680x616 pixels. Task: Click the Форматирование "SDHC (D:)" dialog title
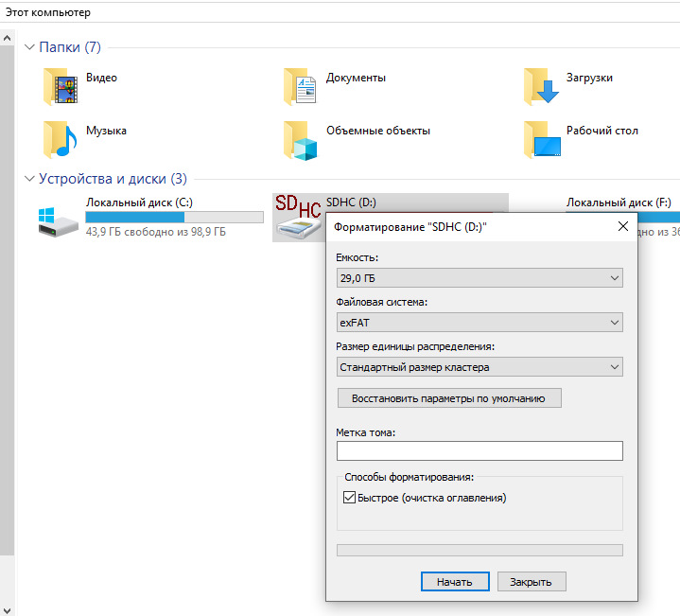(410, 227)
